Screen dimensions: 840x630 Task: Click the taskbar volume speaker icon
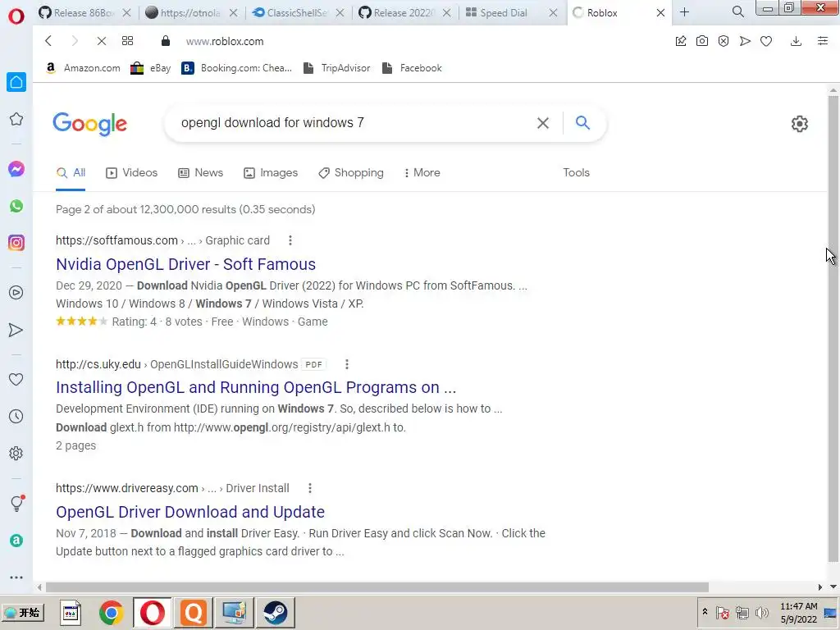(x=761, y=612)
